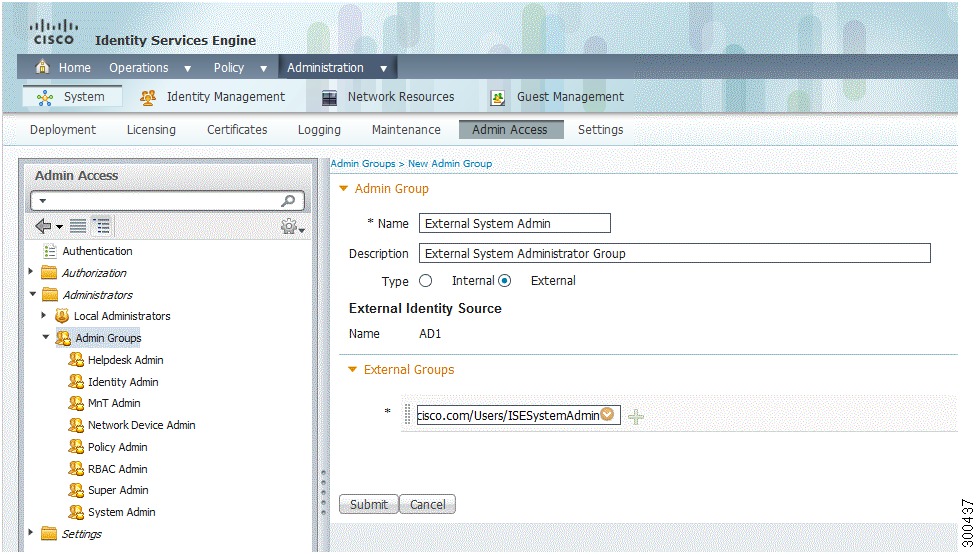Image resolution: width=979 pixels, height=554 pixels.
Task: Click the Name input field
Action: [514, 224]
